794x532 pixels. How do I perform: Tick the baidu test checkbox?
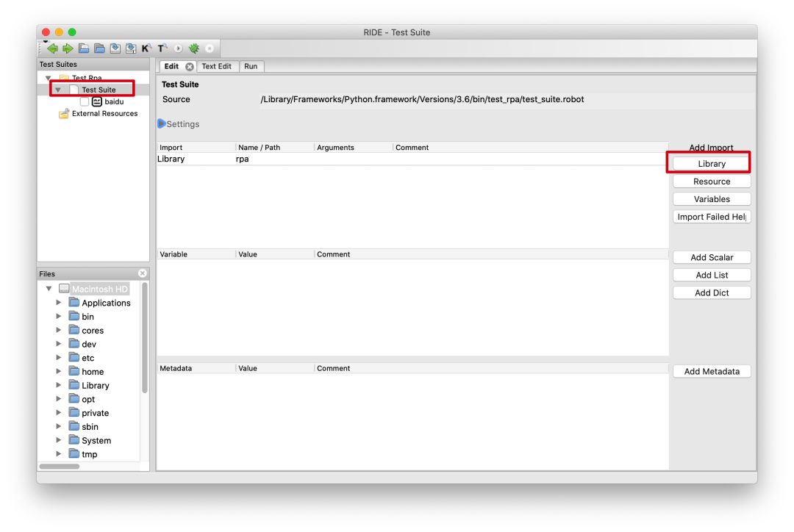pos(85,101)
